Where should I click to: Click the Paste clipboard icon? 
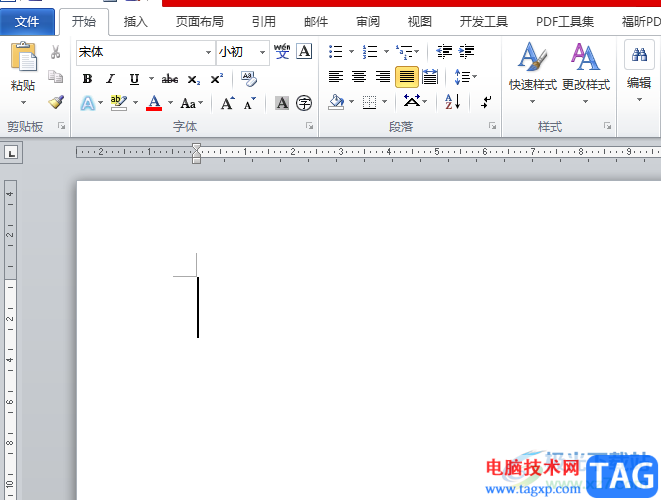click(x=24, y=56)
